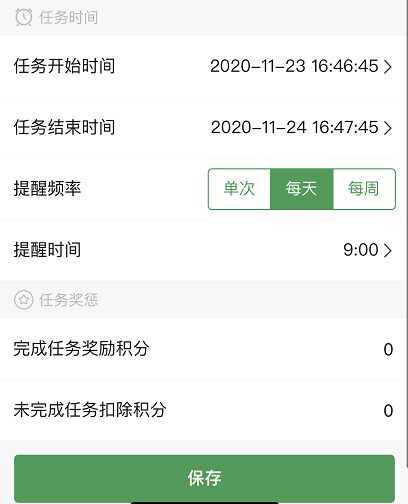Edit the 未完成任务扣除积分 value field

(388, 411)
